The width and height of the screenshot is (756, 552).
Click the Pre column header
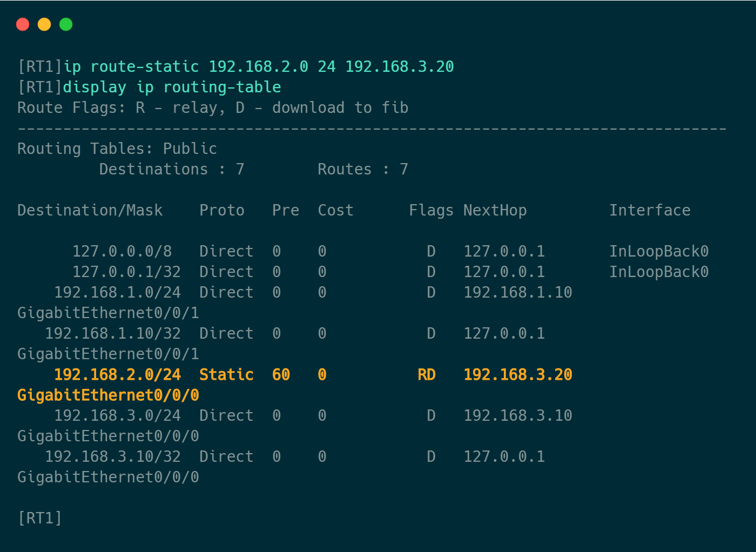coord(285,210)
